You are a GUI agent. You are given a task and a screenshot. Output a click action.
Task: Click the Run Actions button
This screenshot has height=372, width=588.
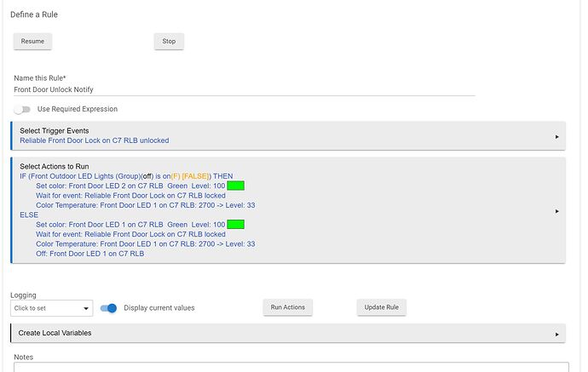[x=288, y=307]
